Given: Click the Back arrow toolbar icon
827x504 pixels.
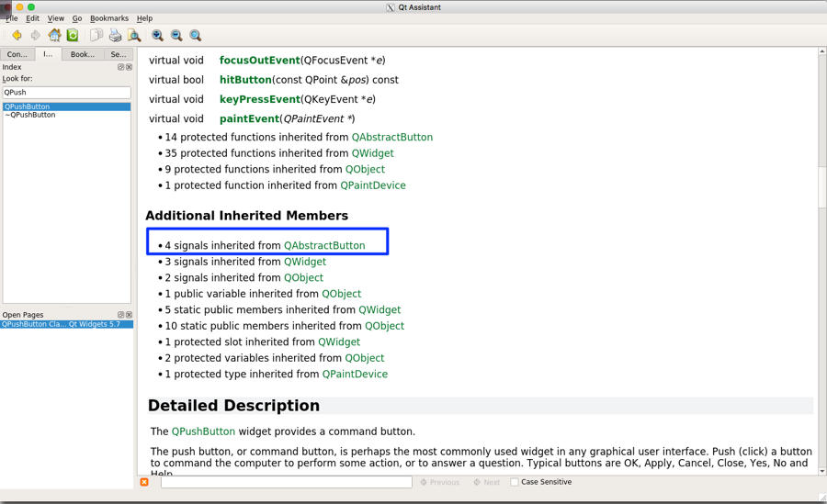Looking at the screenshot, I should pos(17,36).
